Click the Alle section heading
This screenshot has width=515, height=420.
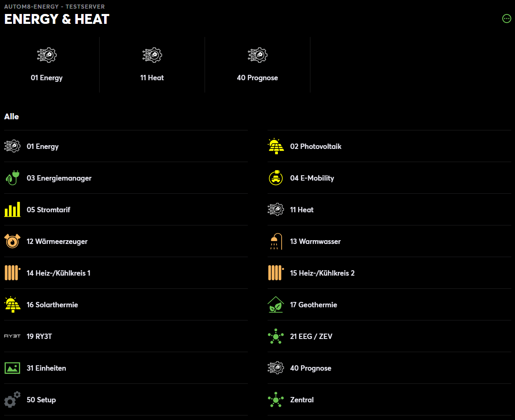pos(12,116)
